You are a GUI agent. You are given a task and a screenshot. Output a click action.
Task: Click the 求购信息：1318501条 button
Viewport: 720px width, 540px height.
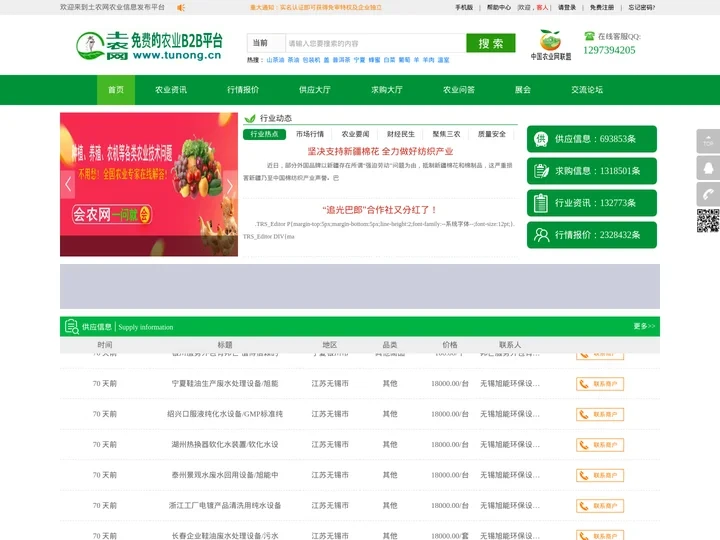(x=592, y=171)
